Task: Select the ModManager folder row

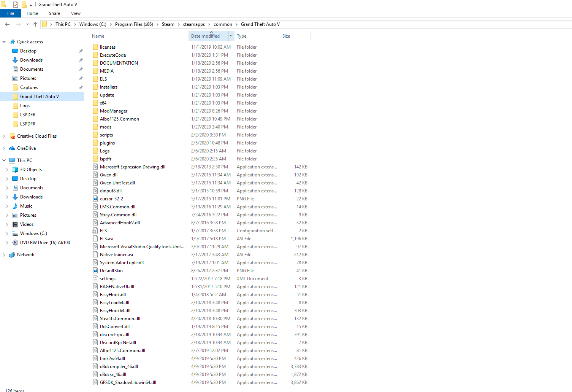Action: pyautogui.click(x=200, y=111)
